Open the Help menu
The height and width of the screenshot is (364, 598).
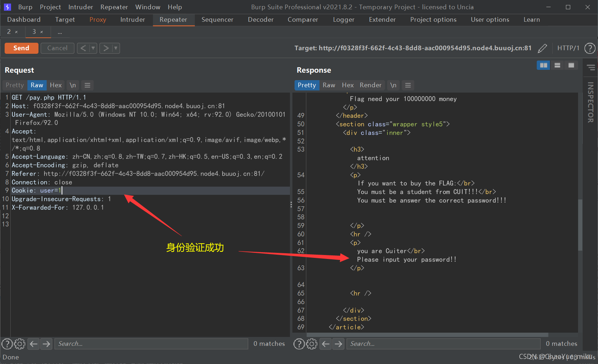pyautogui.click(x=175, y=7)
